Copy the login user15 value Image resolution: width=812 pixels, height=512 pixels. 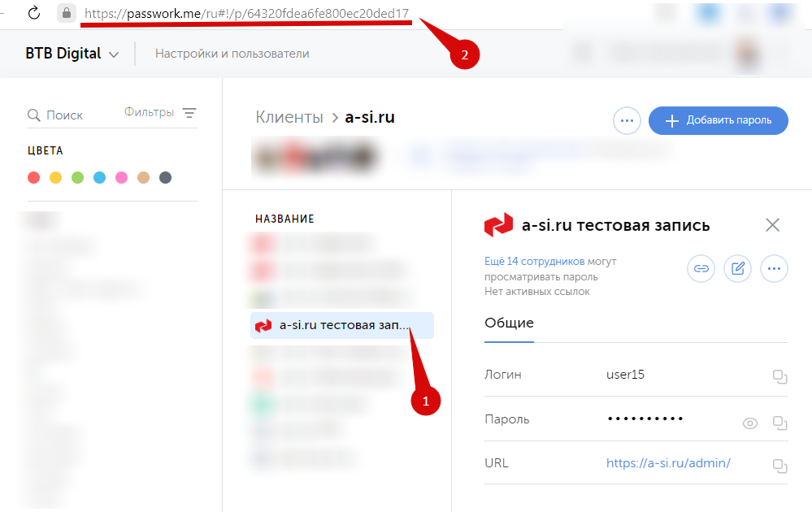pos(779,376)
